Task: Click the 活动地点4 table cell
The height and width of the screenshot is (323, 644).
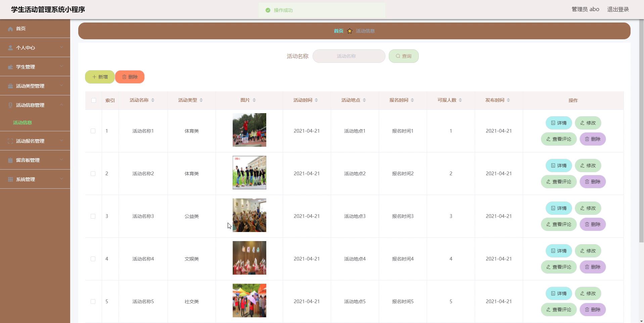Action: pos(355,259)
